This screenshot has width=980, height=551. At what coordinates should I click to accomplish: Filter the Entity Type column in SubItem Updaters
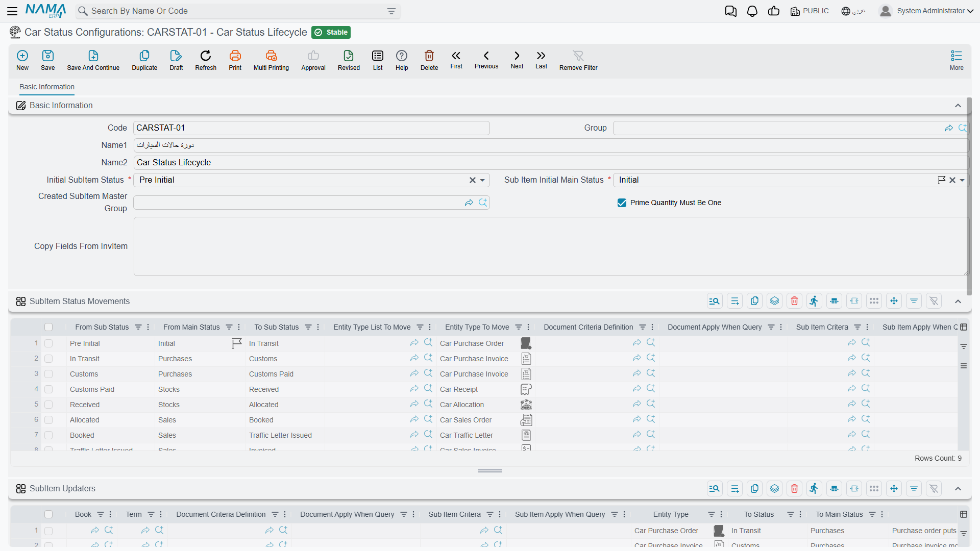pos(712,514)
